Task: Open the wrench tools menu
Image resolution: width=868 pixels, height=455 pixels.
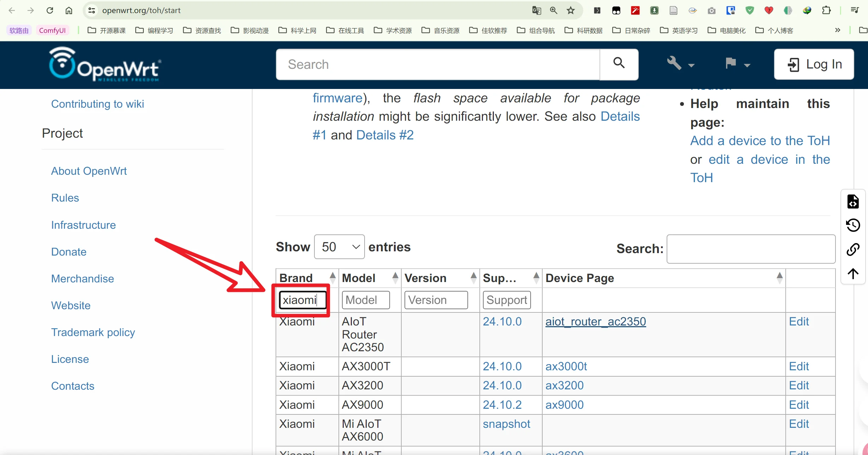Action: [680, 64]
